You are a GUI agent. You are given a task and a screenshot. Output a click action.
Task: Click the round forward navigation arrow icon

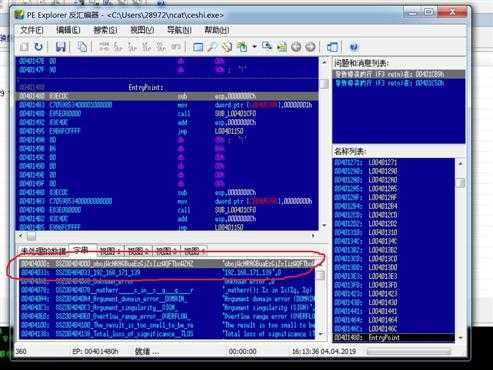coord(310,47)
